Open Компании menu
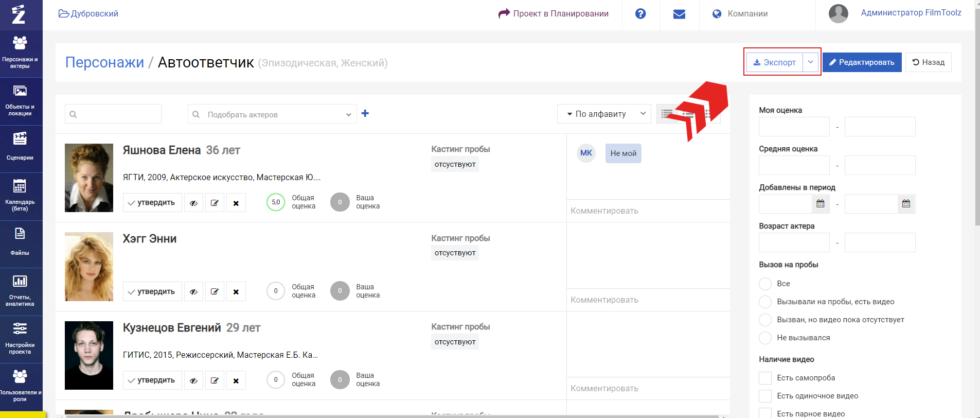980x418 pixels. point(740,14)
